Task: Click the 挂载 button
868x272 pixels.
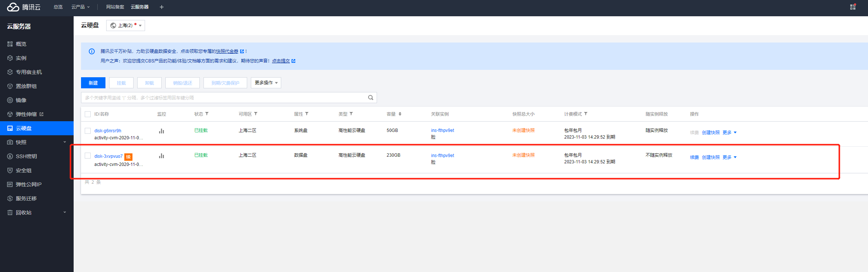Action: click(121, 83)
